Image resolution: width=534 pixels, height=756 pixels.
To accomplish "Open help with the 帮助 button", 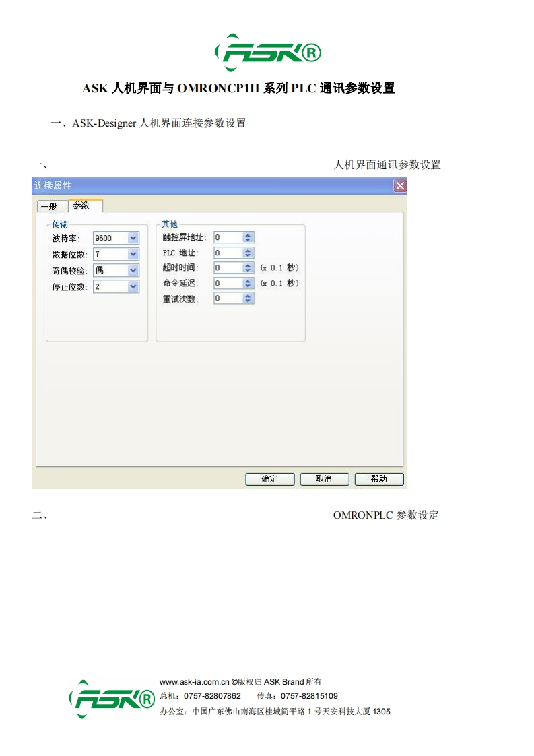I will coord(379,479).
